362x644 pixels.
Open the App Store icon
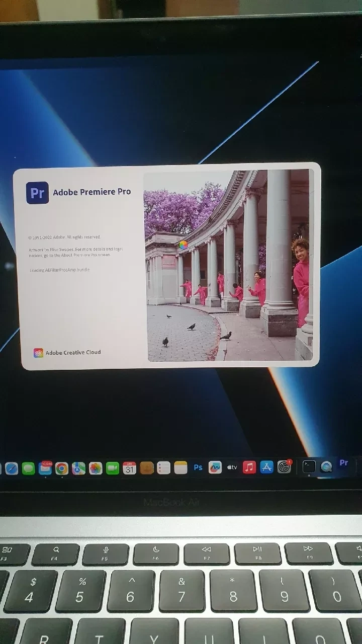click(x=266, y=467)
